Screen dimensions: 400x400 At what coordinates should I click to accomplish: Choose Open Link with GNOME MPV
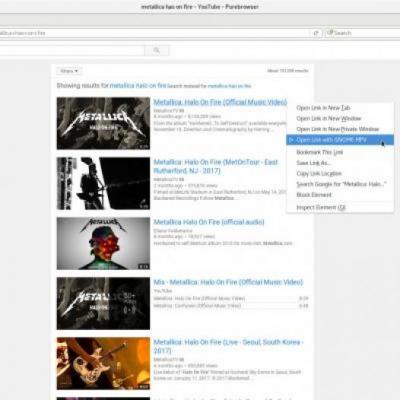340,140
